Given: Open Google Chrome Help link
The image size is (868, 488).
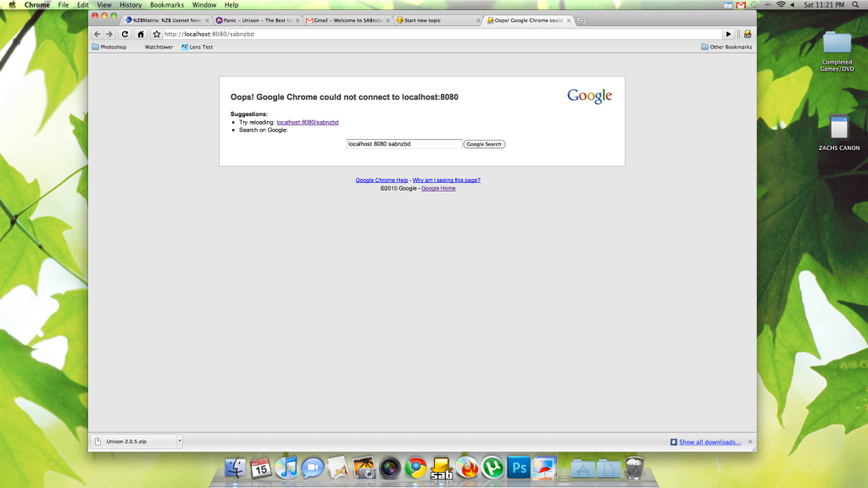Looking at the screenshot, I should pyautogui.click(x=381, y=180).
